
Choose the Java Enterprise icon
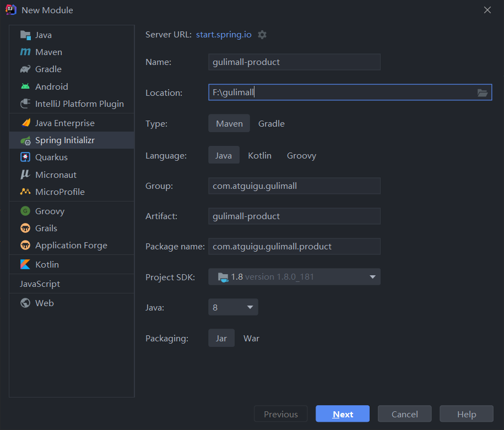25,123
